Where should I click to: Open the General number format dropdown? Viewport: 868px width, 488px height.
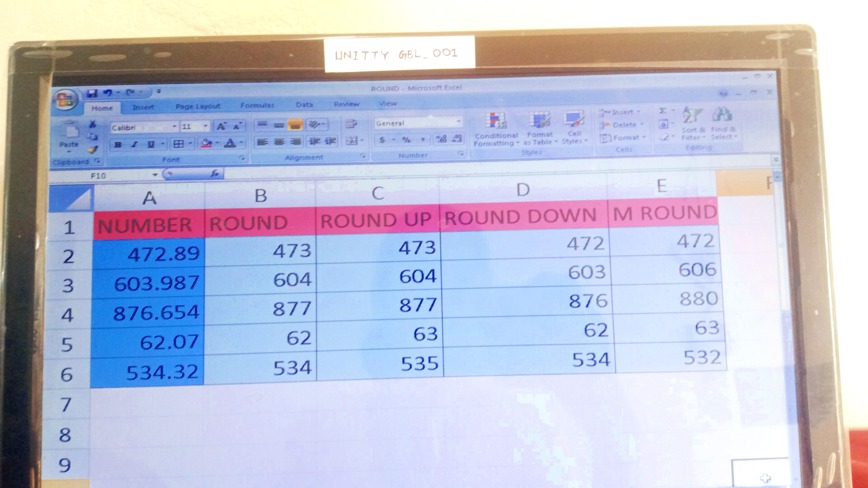coord(458,122)
